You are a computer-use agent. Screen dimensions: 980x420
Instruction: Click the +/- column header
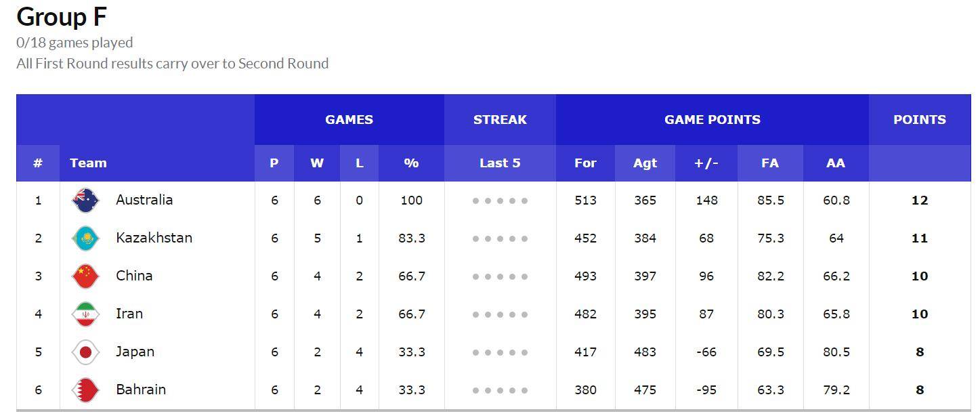pyautogui.click(x=706, y=163)
